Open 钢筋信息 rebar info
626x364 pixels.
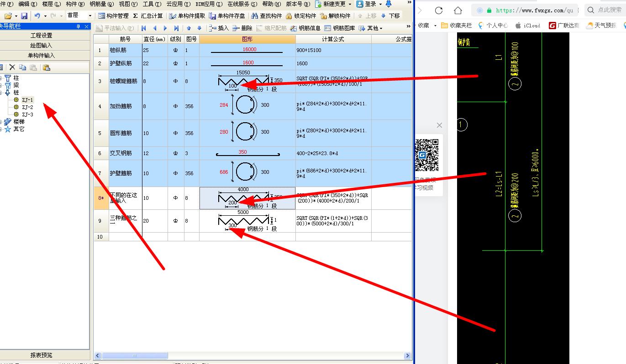305,28
